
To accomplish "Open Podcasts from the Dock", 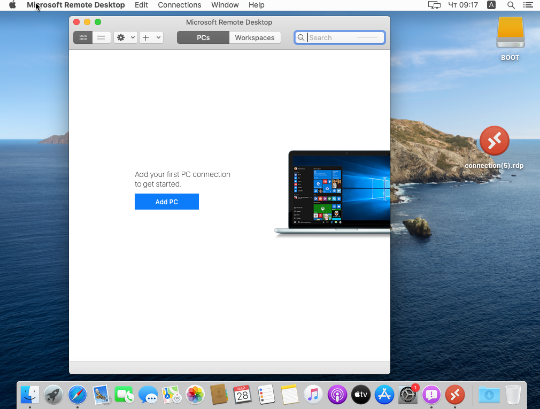I will coord(337,395).
